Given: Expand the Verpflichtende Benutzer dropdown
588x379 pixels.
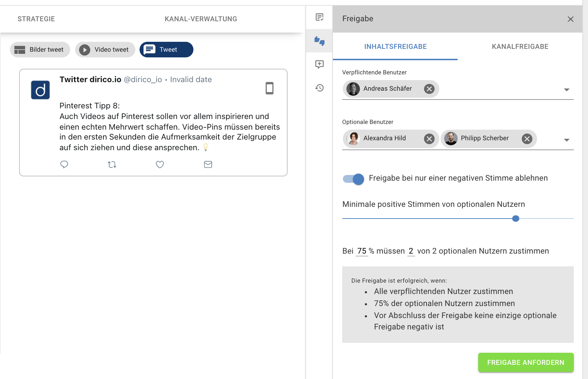Looking at the screenshot, I should 567,90.
